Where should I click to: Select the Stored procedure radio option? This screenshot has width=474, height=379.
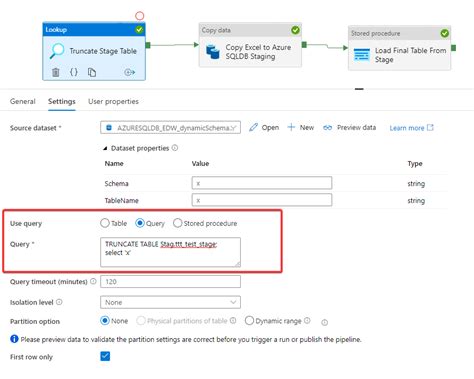point(177,223)
